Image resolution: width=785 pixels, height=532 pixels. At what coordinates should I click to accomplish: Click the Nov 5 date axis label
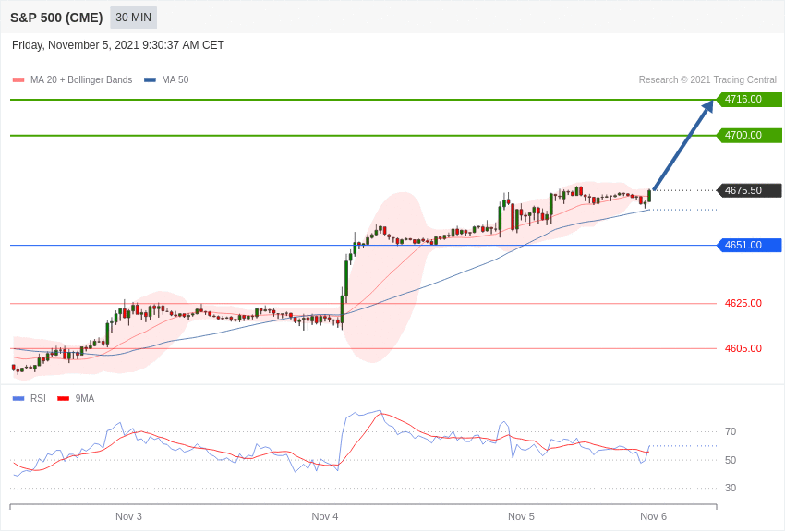coord(521,516)
